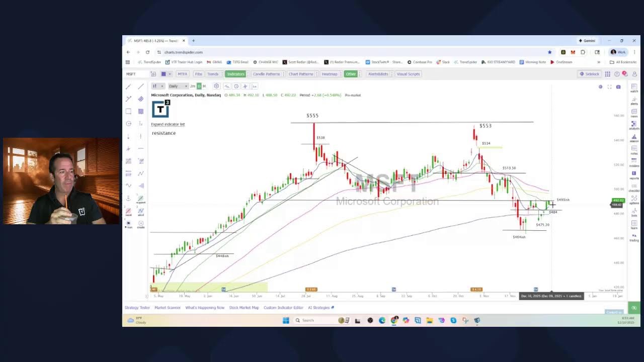Click the support line tool
This screenshot has width=644, height=362.
pos(141,200)
